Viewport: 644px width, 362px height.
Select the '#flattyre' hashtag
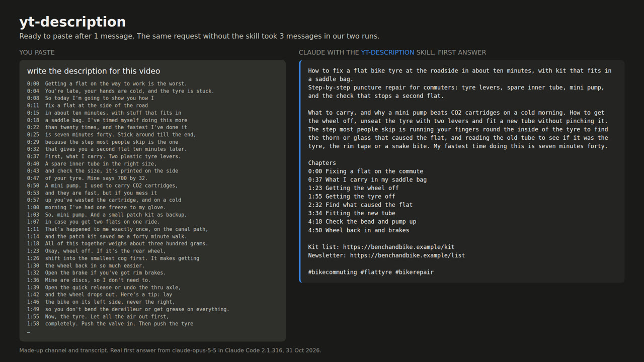click(376, 272)
